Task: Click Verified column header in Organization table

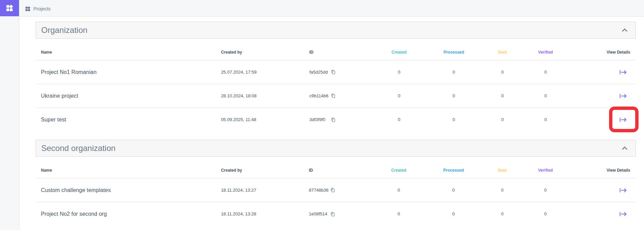Action: point(545,52)
